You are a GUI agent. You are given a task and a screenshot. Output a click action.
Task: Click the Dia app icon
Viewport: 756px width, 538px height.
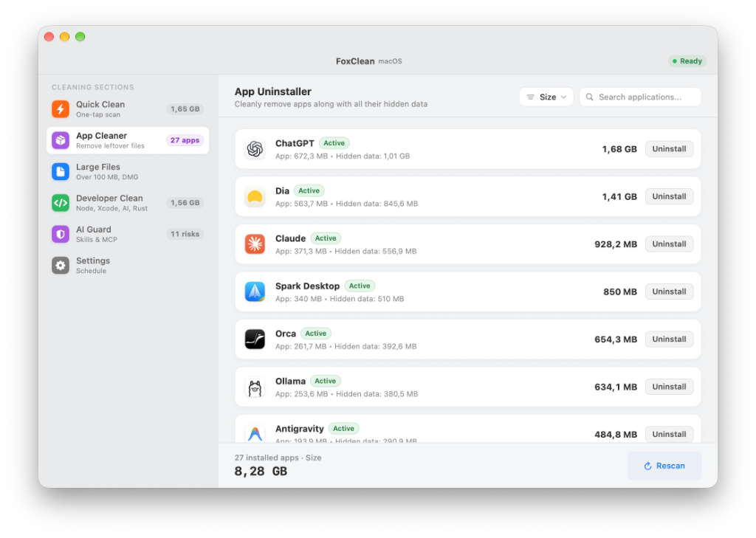tap(255, 197)
